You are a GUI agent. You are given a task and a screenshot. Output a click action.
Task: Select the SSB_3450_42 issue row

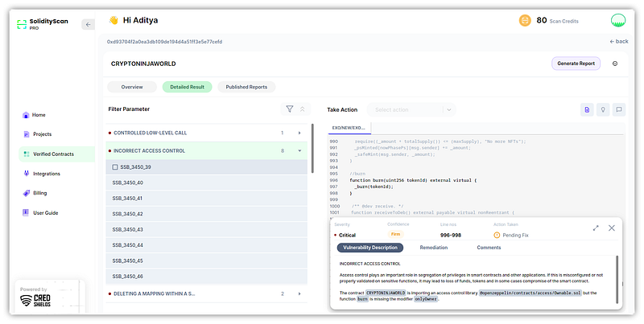(129, 214)
